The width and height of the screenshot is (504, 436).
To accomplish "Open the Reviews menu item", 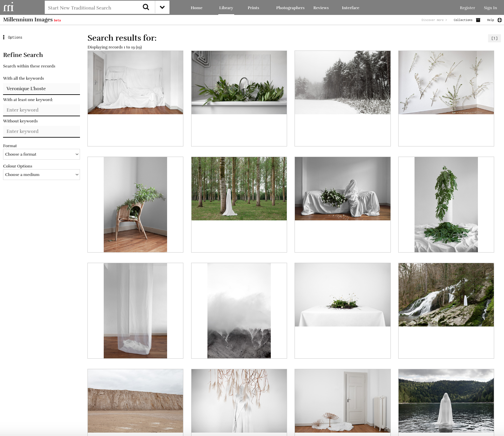I will [321, 8].
